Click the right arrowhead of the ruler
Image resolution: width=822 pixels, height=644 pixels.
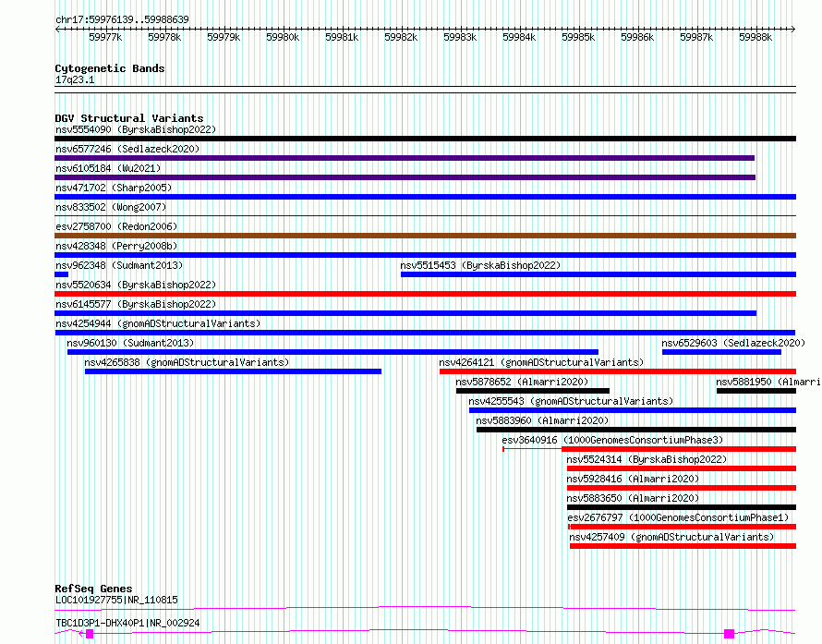(793, 29)
